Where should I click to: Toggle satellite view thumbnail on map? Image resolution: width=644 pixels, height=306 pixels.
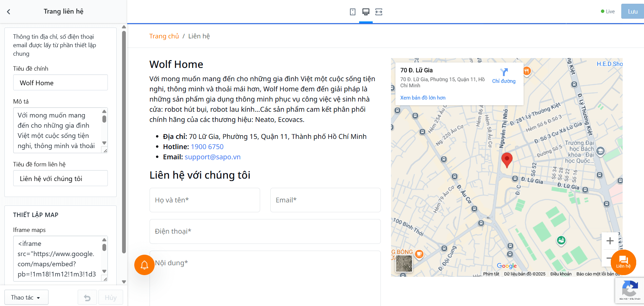point(404,264)
